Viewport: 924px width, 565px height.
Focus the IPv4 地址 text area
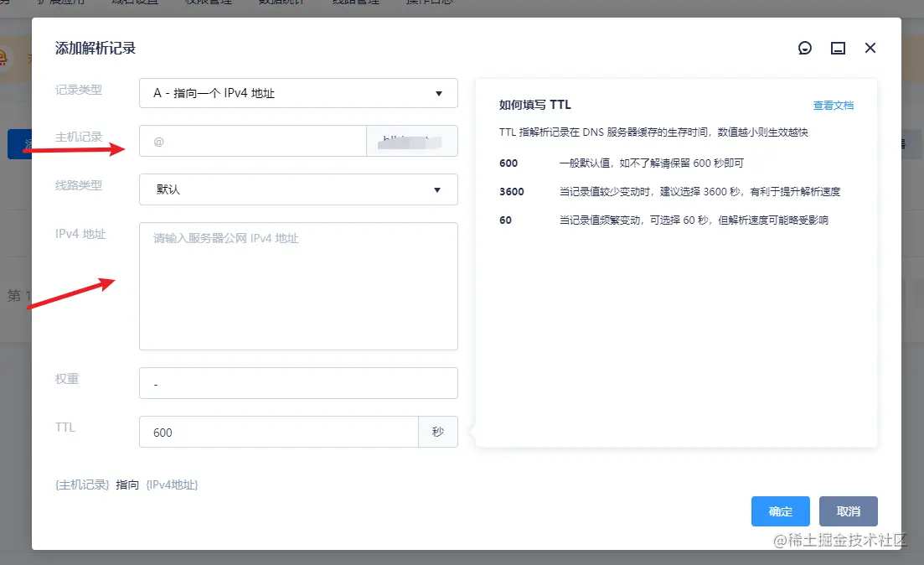pos(298,286)
